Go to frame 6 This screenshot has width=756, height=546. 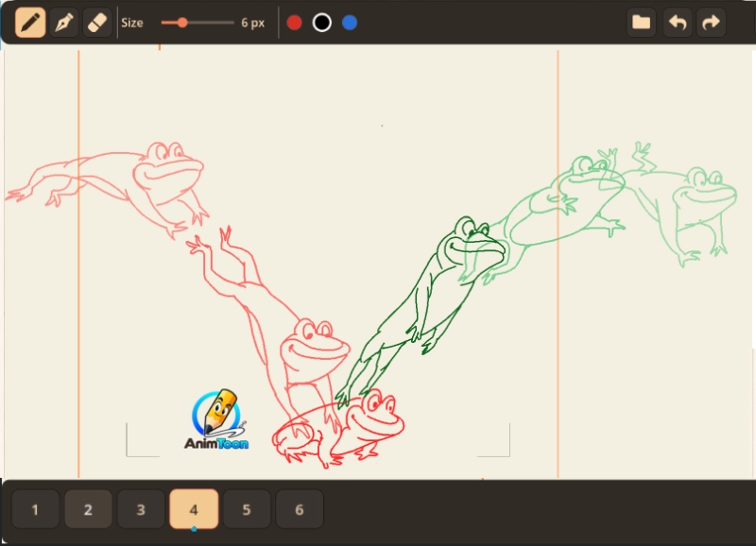[x=300, y=509]
